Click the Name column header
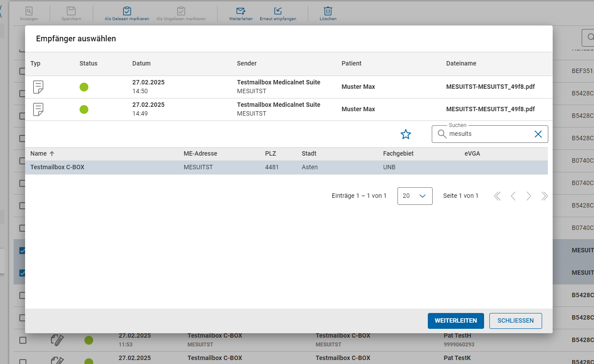The height and width of the screenshot is (364, 594). pos(38,154)
